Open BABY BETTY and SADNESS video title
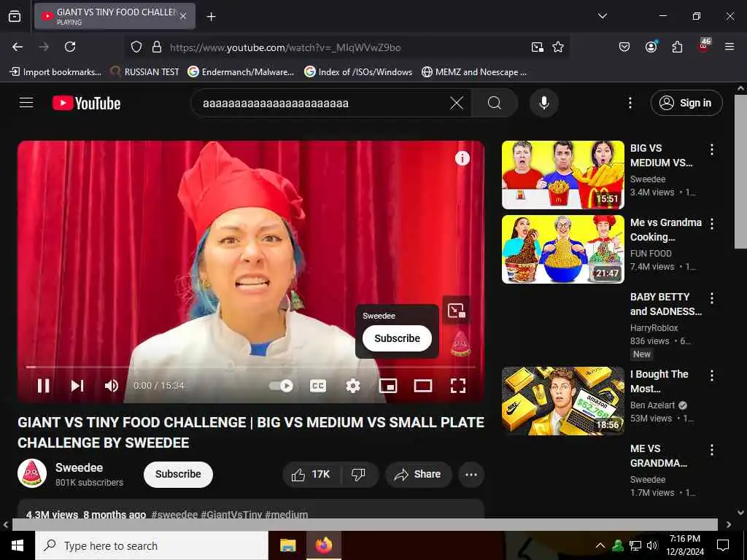The image size is (747, 560). [x=665, y=304]
